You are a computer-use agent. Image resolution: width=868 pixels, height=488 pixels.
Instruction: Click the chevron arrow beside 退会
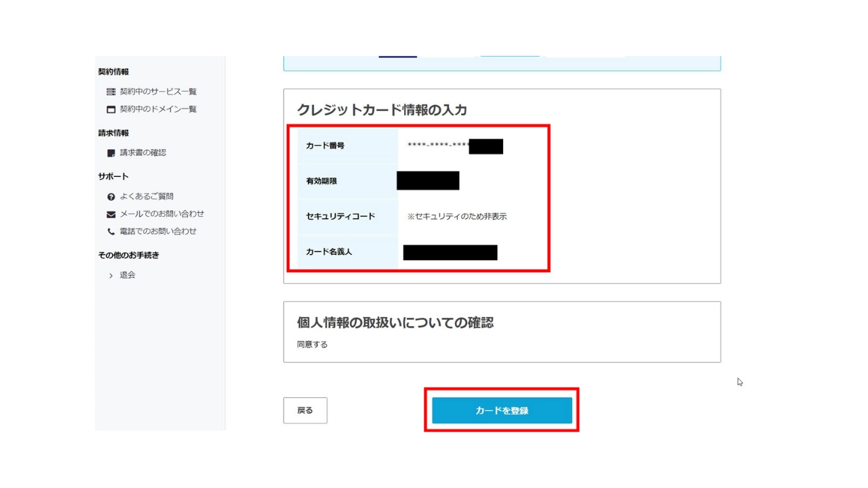point(111,276)
